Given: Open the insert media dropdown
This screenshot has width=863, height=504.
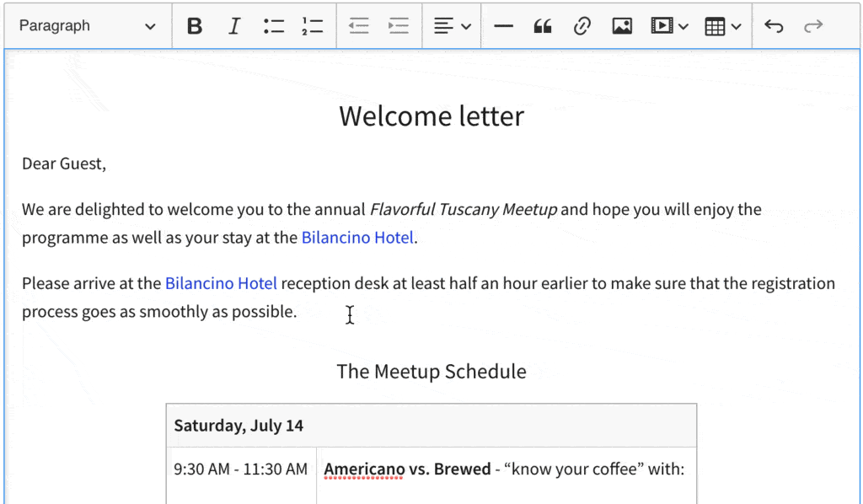Looking at the screenshot, I should coord(670,26).
